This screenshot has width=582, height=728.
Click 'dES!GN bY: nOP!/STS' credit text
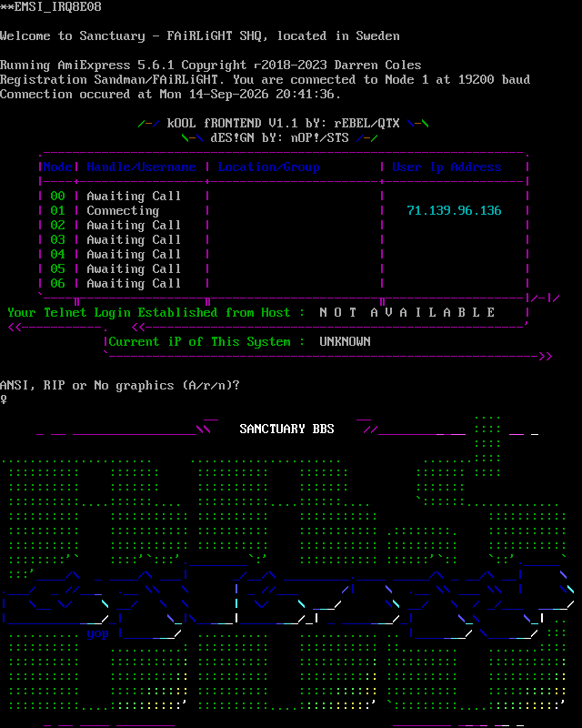(x=279, y=138)
